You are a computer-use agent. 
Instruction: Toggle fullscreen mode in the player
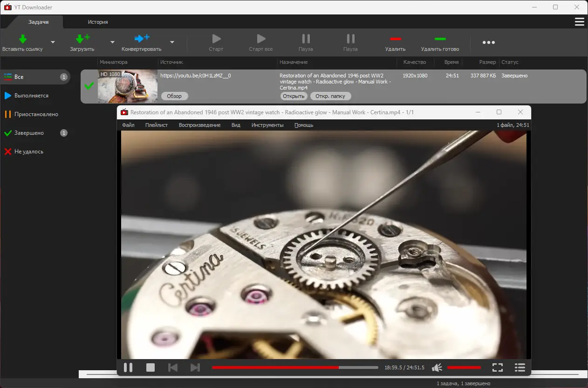(498, 367)
